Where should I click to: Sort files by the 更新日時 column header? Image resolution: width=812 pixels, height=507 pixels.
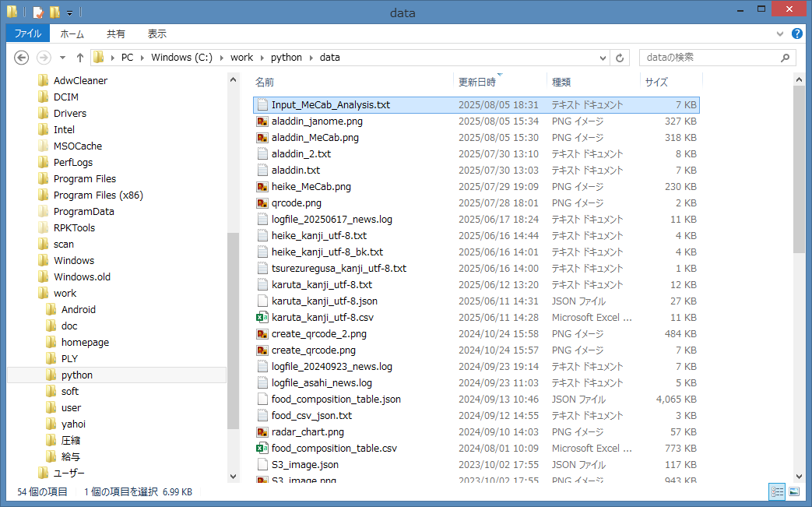pyautogui.click(x=477, y=82)
